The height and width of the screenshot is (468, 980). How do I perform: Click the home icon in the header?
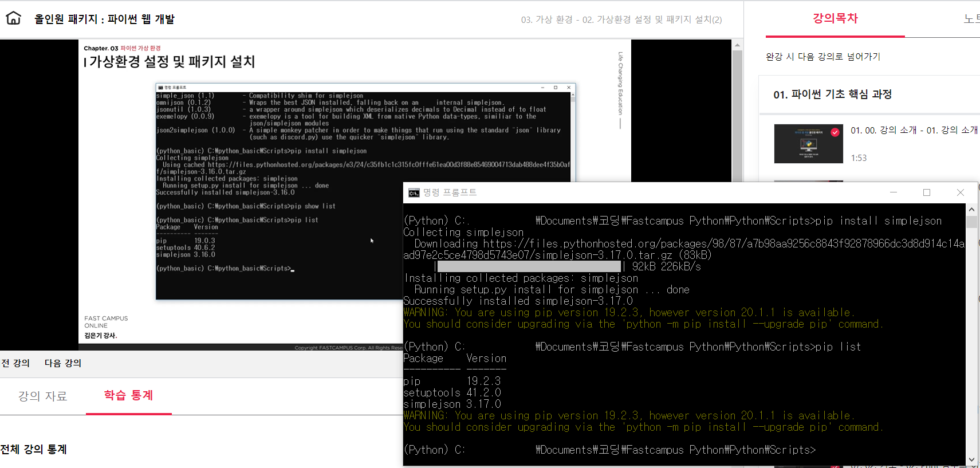click(x=14, y=18)
